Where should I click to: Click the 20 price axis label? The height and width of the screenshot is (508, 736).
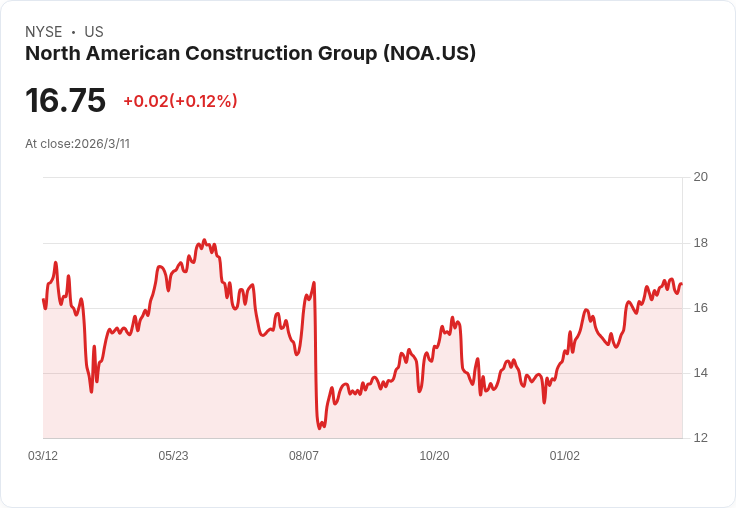tap(701, 177)
